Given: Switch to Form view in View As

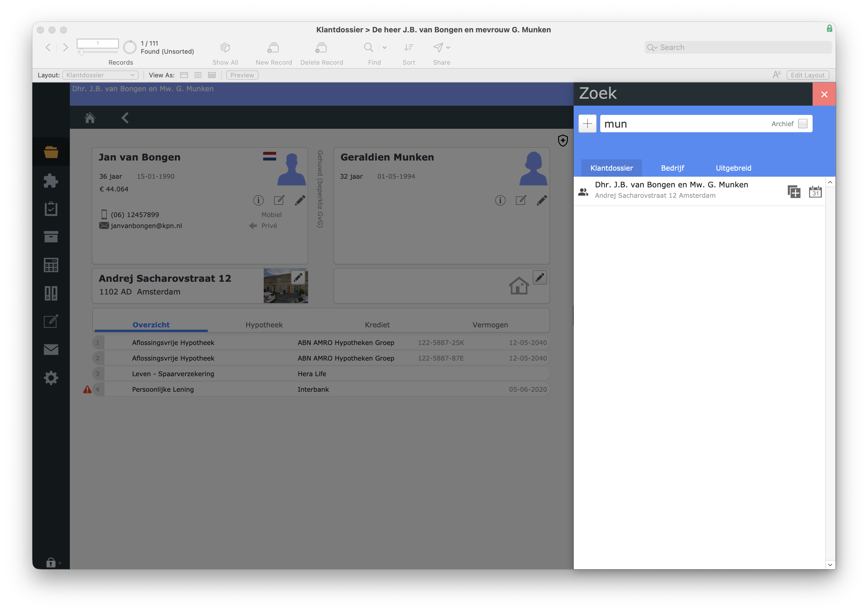Looking at the screenshot, I should click(184, 75).
